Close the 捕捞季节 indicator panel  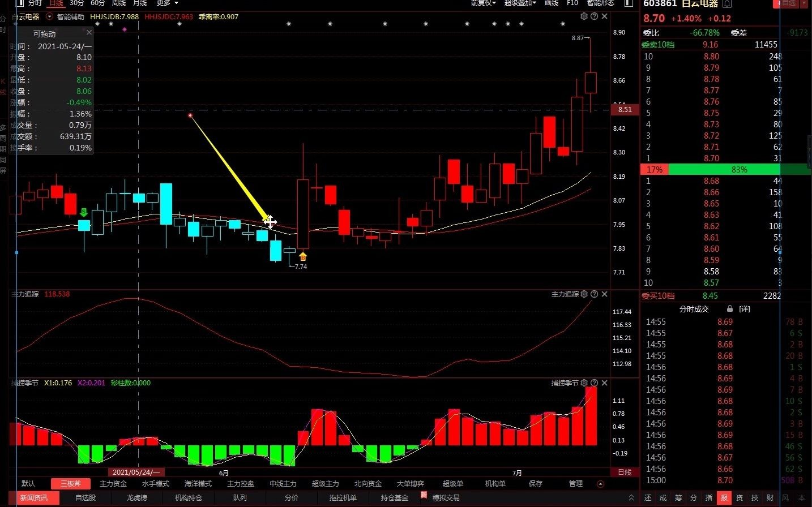click(604, 383)
